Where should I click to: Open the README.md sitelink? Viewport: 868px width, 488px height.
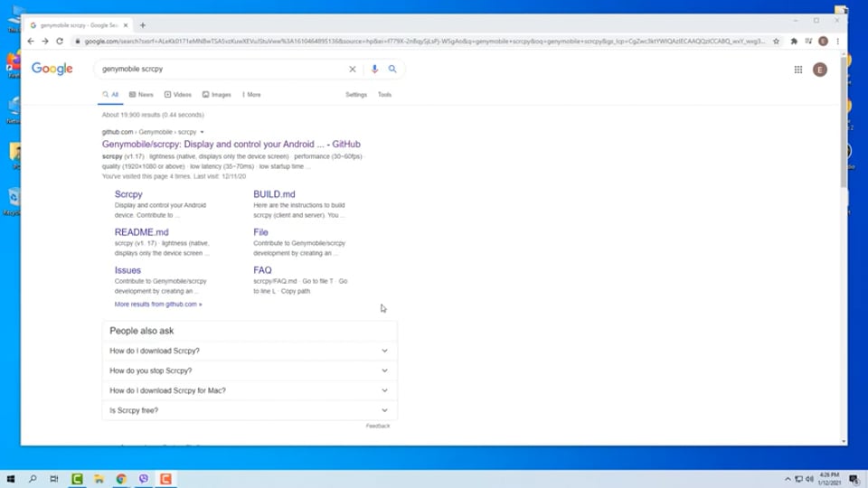(141, 232)
